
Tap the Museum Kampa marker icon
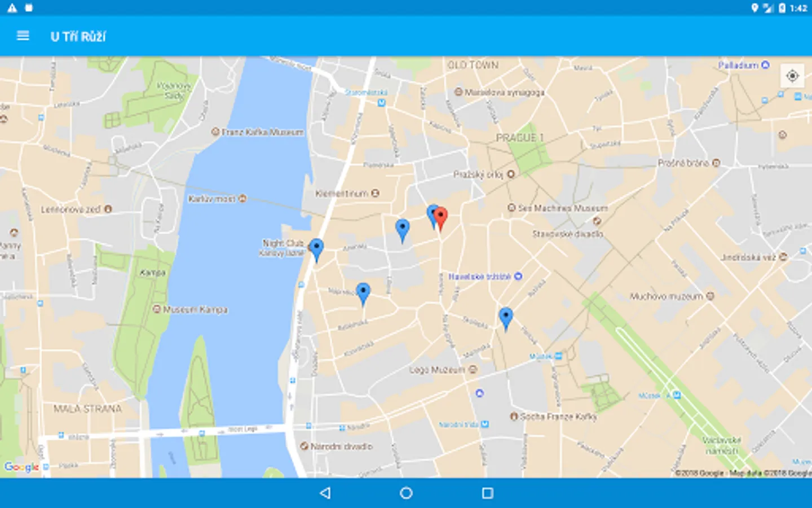tap(157, 309)
